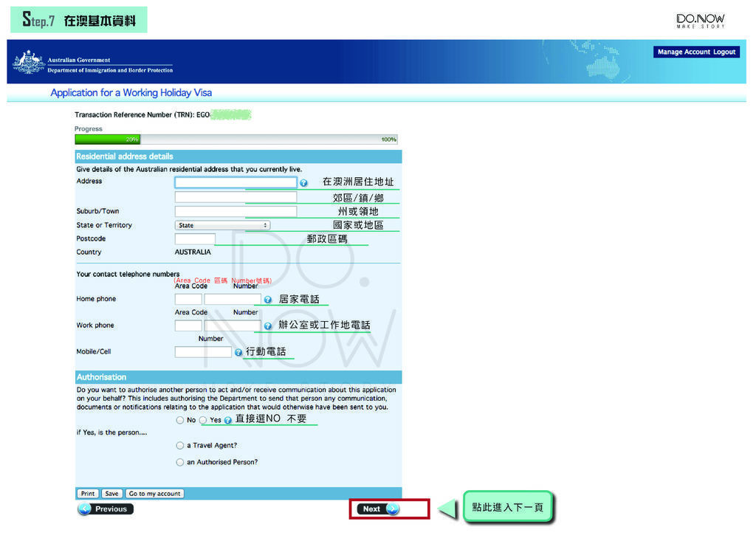The image size is (756, 541).
Task: Open the State or Territory dropdown
Action: (222, 225)
